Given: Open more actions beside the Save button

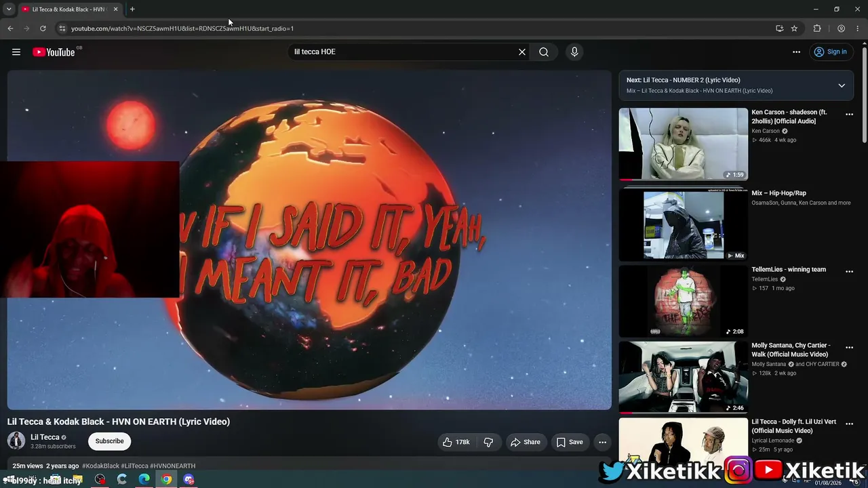Looking at the screenshot, I should tap(602, 442).
